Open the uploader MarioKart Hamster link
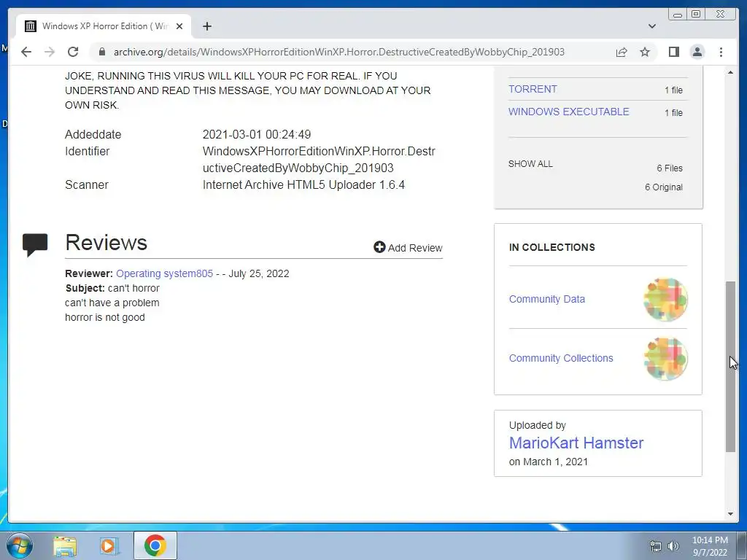This screenshot has width=747, height=560. click(x=576, y=443)
